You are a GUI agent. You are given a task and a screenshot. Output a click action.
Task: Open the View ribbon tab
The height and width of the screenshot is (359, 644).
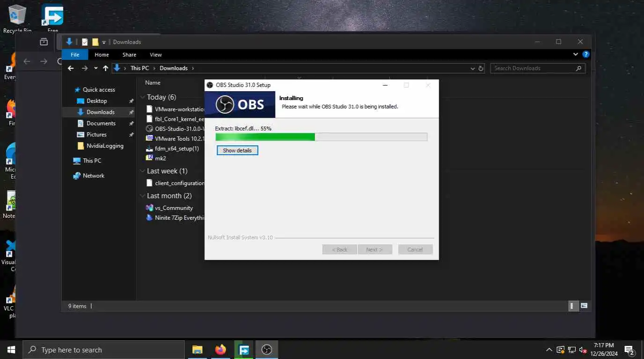[x=156, y=55]
